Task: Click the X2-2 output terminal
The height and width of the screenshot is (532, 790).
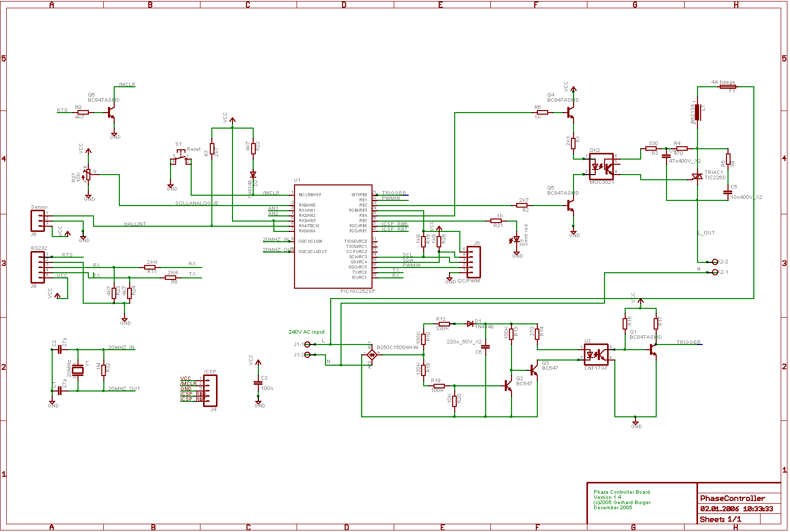Action: point(715,262)
